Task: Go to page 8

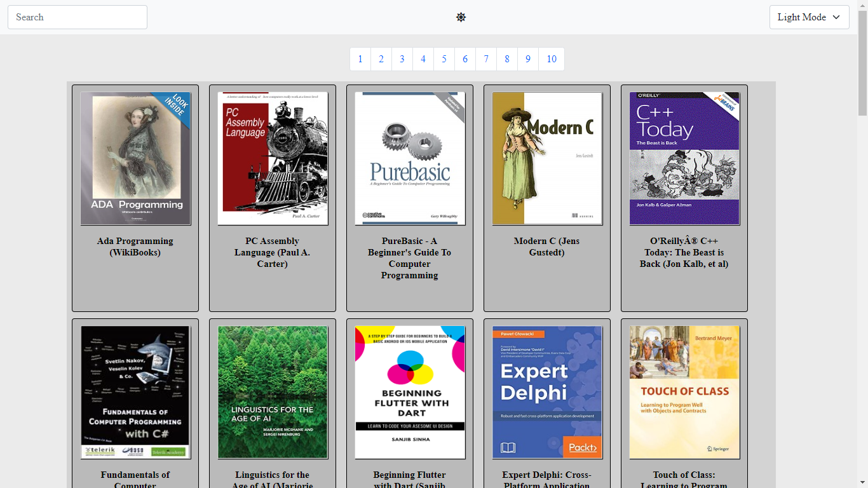Action: click(x=507, y=59)
